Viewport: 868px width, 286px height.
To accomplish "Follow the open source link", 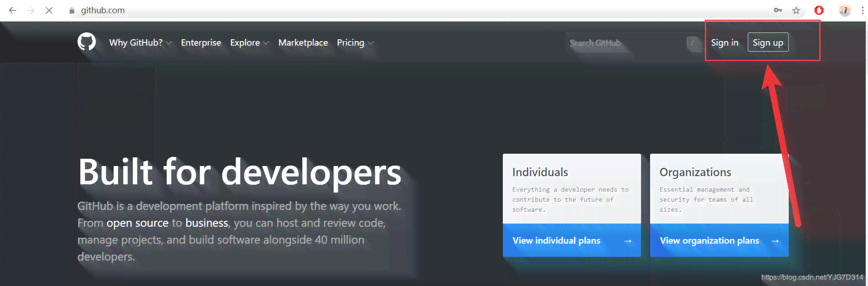I will tap(137, 223).
